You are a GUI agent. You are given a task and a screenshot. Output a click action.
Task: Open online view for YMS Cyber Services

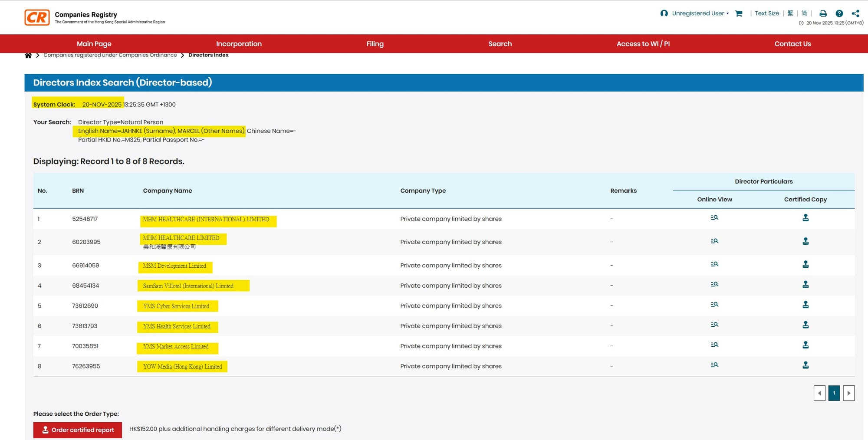coord(714,305)
